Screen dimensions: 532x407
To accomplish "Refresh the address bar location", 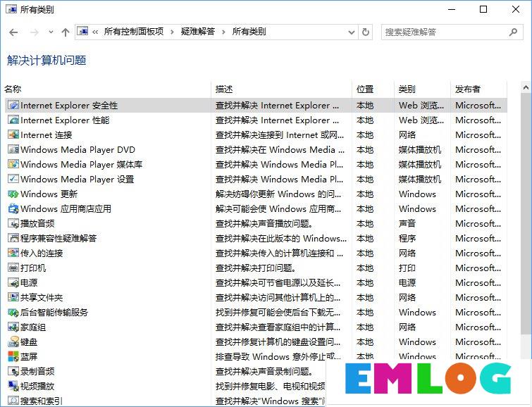I will click(366, 32).
